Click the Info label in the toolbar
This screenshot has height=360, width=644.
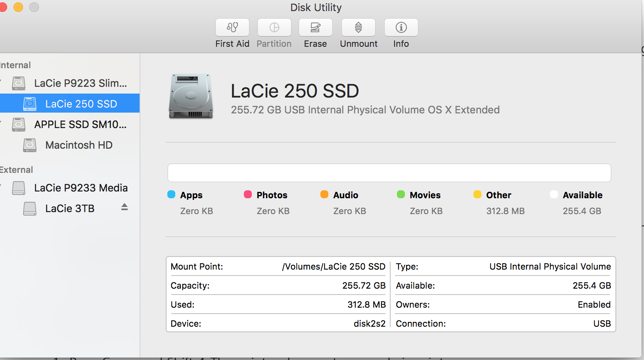401,44
